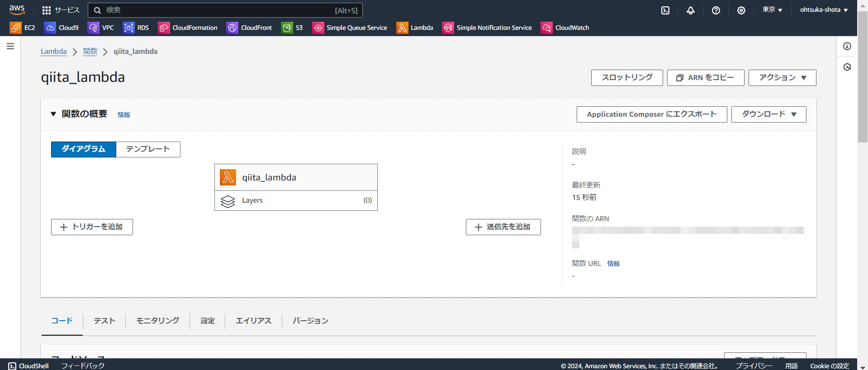Click the page vertical scrollbar thumb
Image resolution: width=868 pixels, height=370 pixels.
click(863, 77)
